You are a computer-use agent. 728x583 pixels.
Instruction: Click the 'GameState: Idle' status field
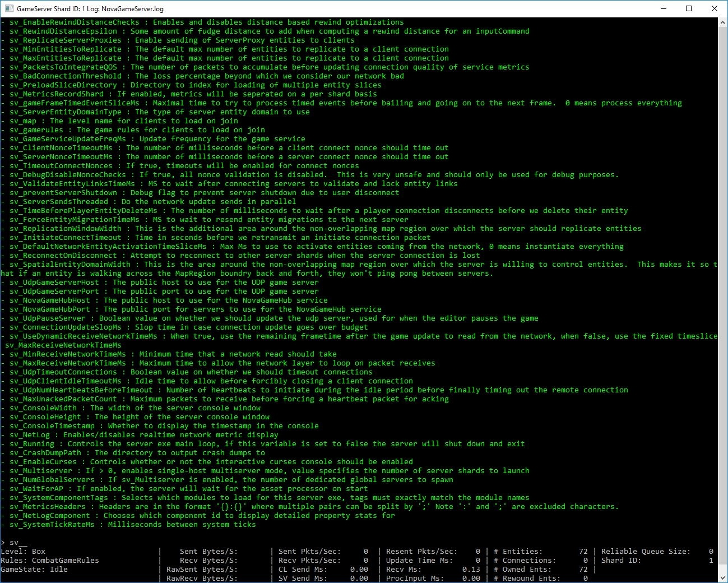tap(34, 570)
